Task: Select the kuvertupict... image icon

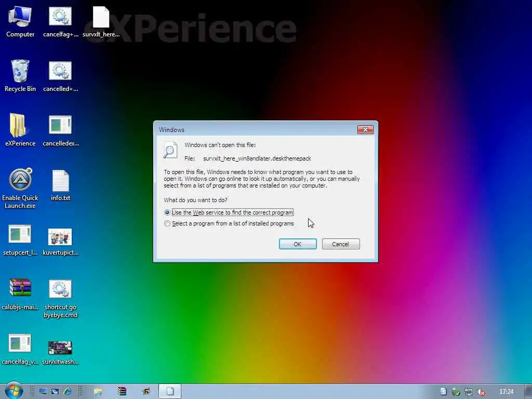Action: pos(60,242)
